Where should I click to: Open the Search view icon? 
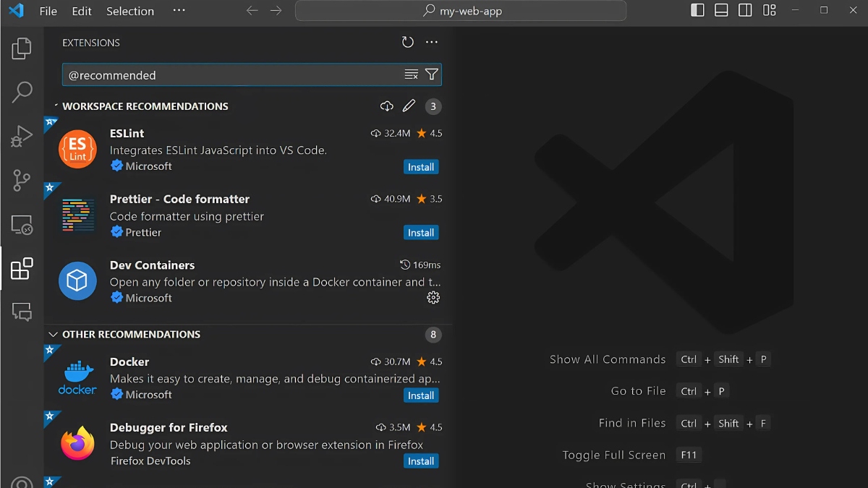click(x=22, y=92)
